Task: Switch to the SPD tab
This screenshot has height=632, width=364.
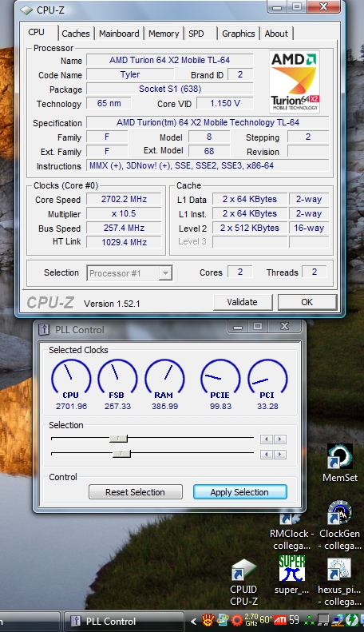Action: [x=196, y=34]
